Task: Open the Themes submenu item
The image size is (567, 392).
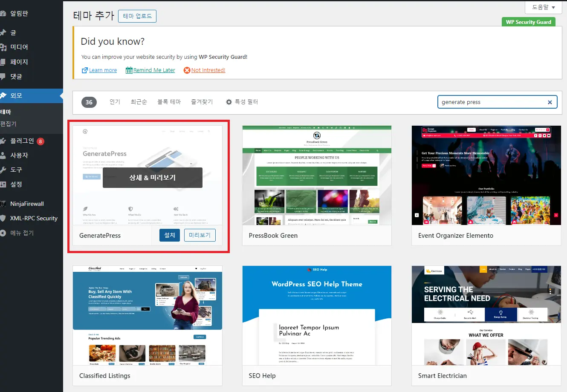Action: pos(6,112)
